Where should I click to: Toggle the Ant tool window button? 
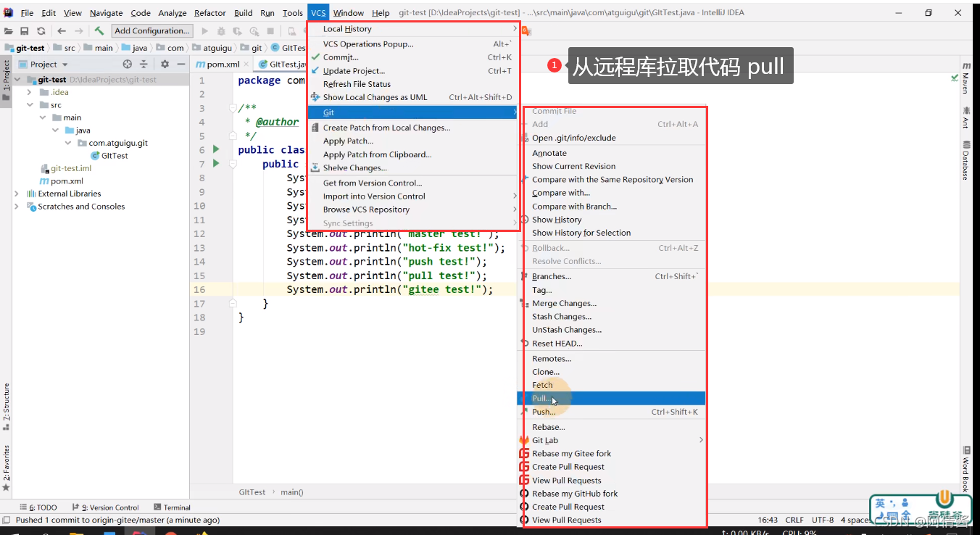coord(966,117)
